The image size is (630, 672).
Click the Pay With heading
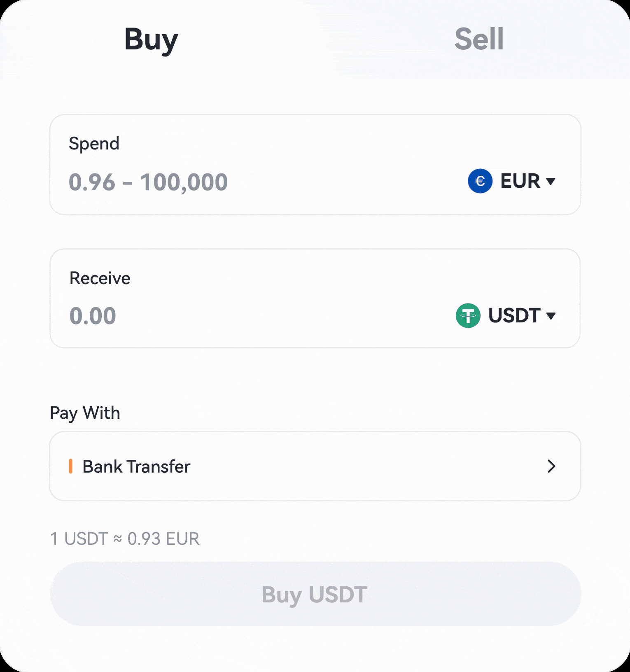[85, 413]
